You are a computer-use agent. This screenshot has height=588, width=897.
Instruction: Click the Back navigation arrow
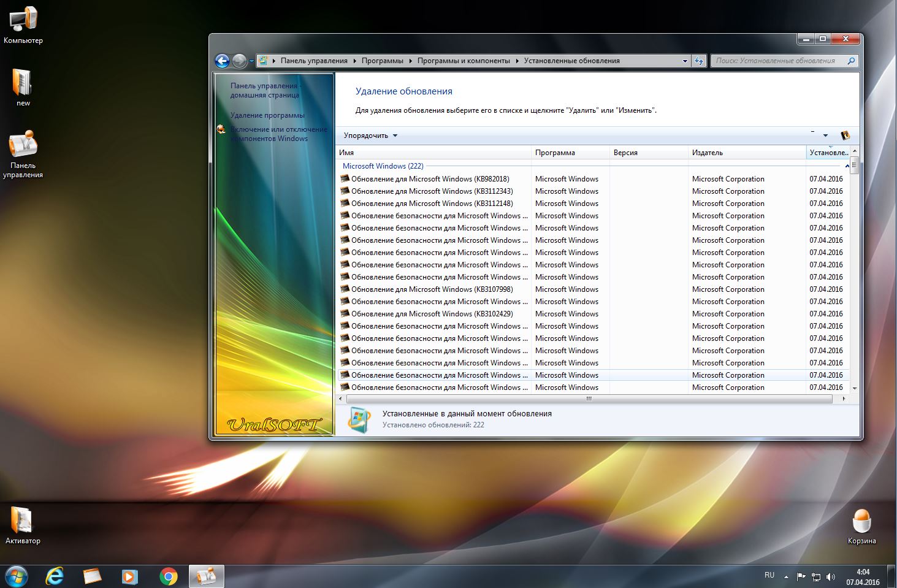[222, 61]
